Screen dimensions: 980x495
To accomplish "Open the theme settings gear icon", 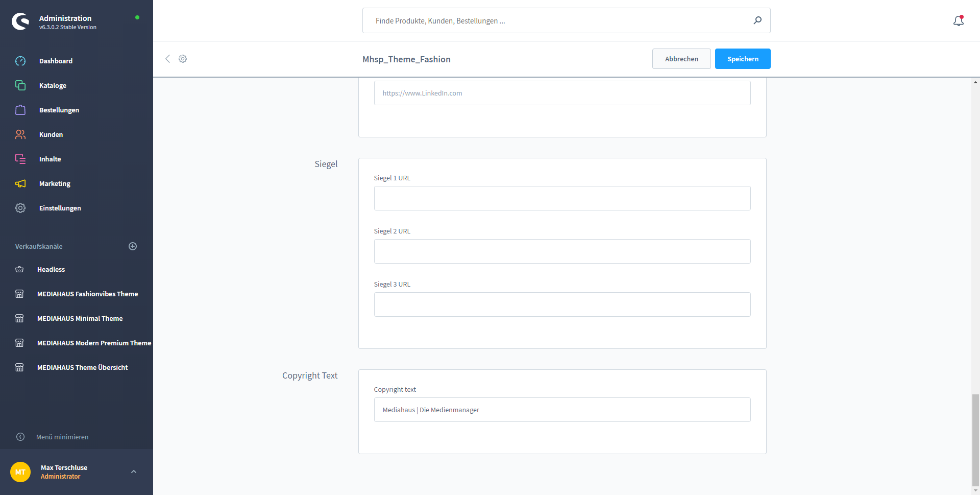I will [183, 59].
